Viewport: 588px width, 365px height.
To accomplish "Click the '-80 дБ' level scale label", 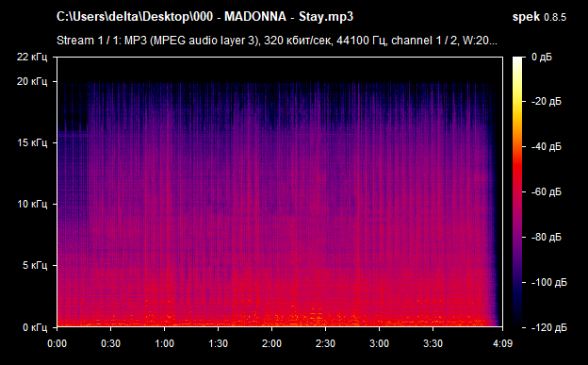I will (547, 237).
